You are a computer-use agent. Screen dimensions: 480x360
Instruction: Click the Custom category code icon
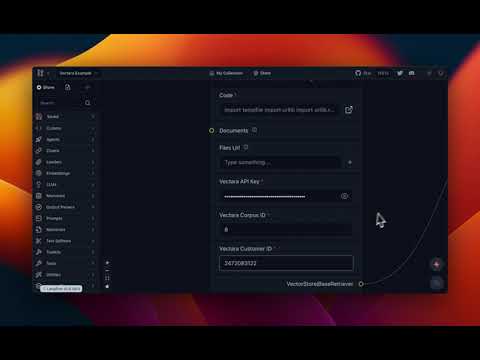[39, 128]
